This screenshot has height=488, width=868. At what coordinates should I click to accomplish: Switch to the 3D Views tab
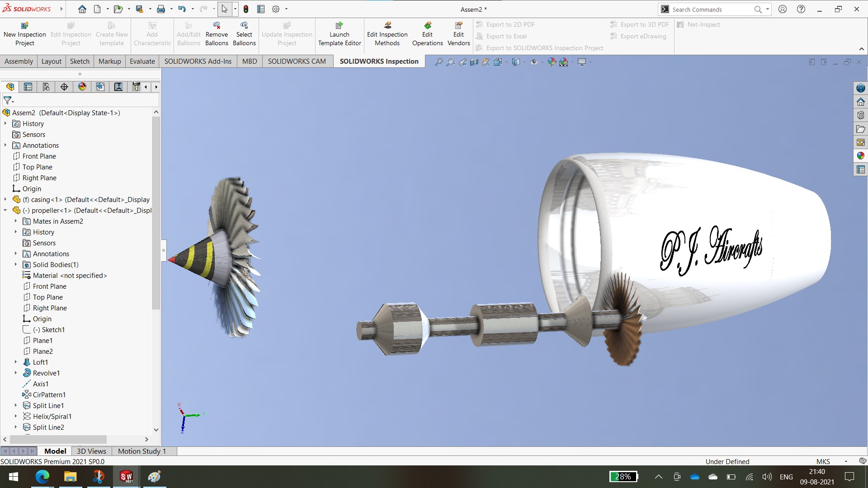click(x=91, y=451)
